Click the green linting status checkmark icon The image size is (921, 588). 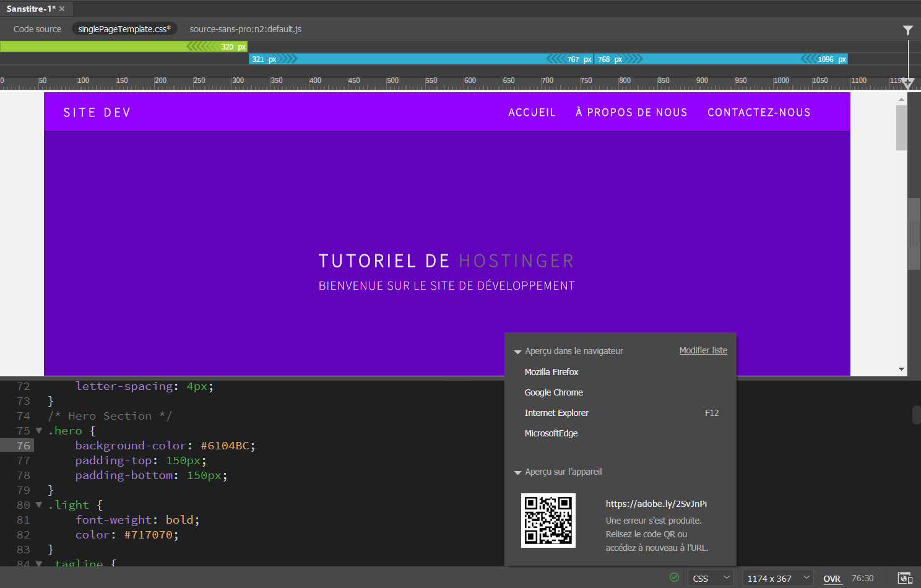pyautogui.click(x=674, y=577)
